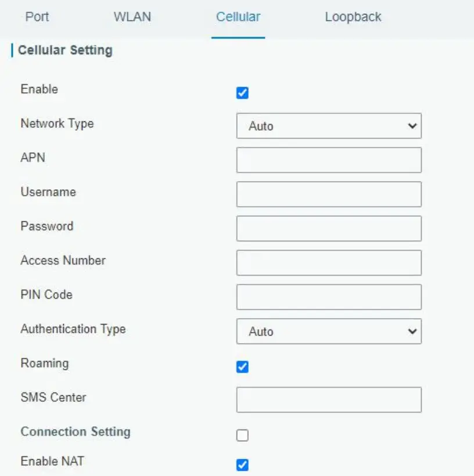The height and width of the screenshot is (476, 474).
Task: Focus the SMS Center field
Action: click(328, 399)
